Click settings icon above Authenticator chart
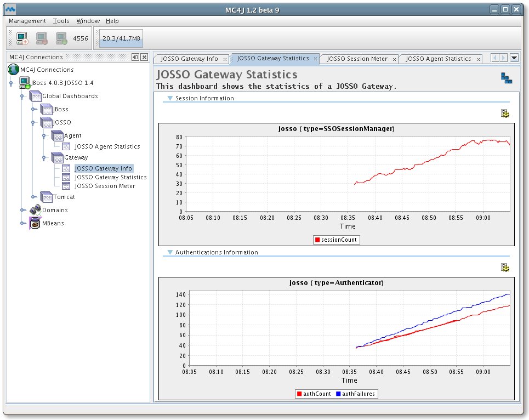 (x=505, y=268)
